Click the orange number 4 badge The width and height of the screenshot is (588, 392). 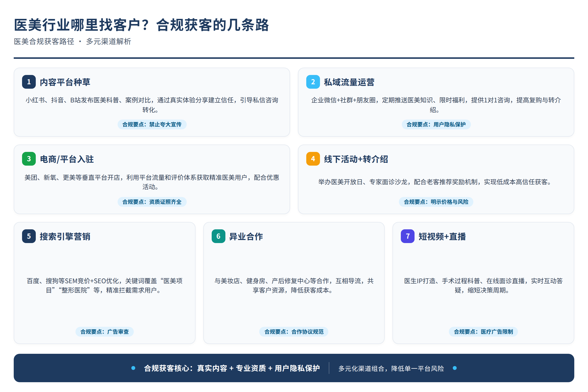coord(313,159)
